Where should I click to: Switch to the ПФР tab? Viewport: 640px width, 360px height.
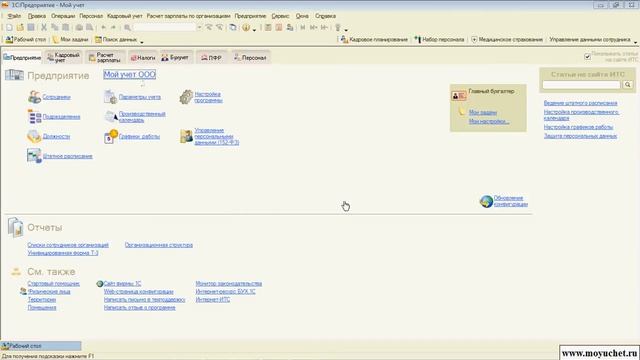211,58
